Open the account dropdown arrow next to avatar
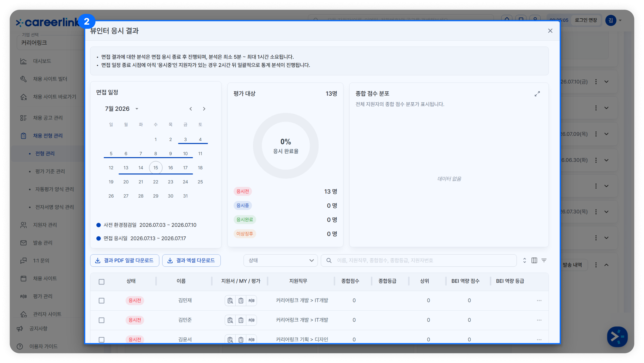The width and height of the screenshot is (644, 363). pyautogui.click(x=620, y=20)
